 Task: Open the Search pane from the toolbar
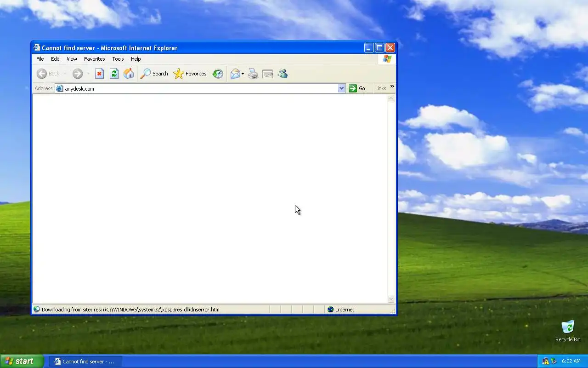tap(154, 74)
